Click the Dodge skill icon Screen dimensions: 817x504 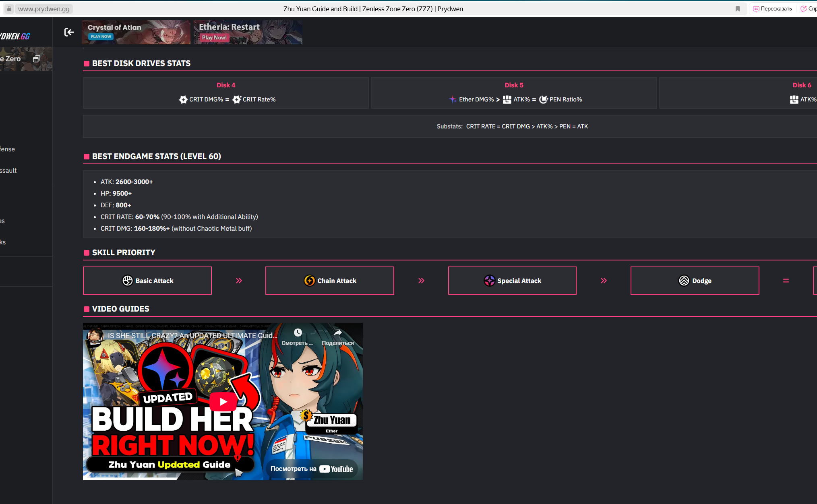(684, 281)
